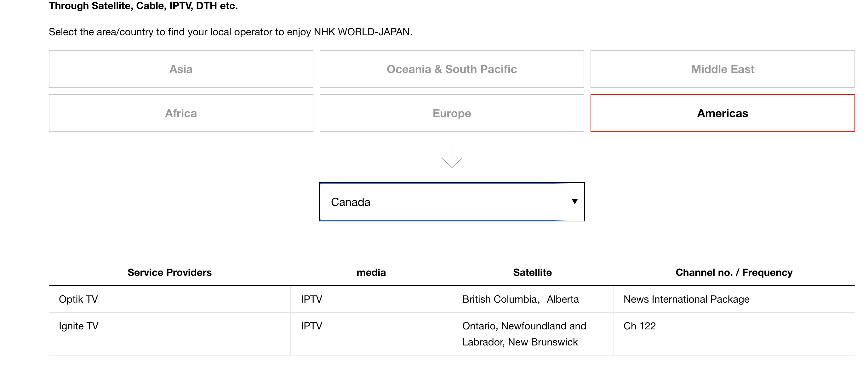The image size is (868, 376).
Task: Click the News International Package cell
Action: 686,299
